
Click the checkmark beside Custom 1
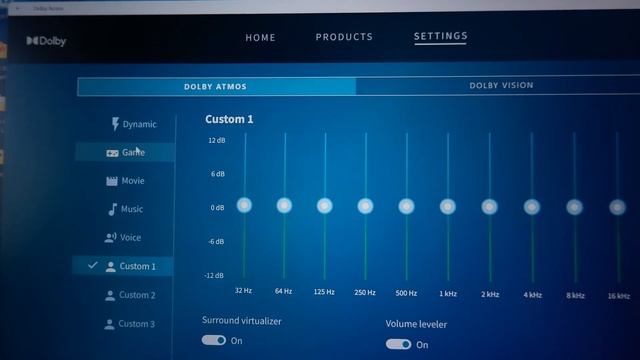pyautogui.click(x=93, y=265)
